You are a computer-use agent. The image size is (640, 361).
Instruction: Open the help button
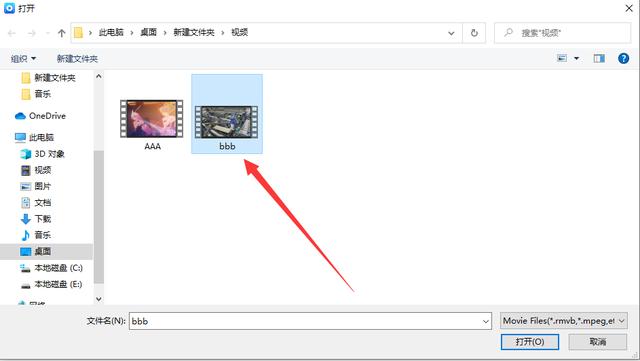pos(623,58)
